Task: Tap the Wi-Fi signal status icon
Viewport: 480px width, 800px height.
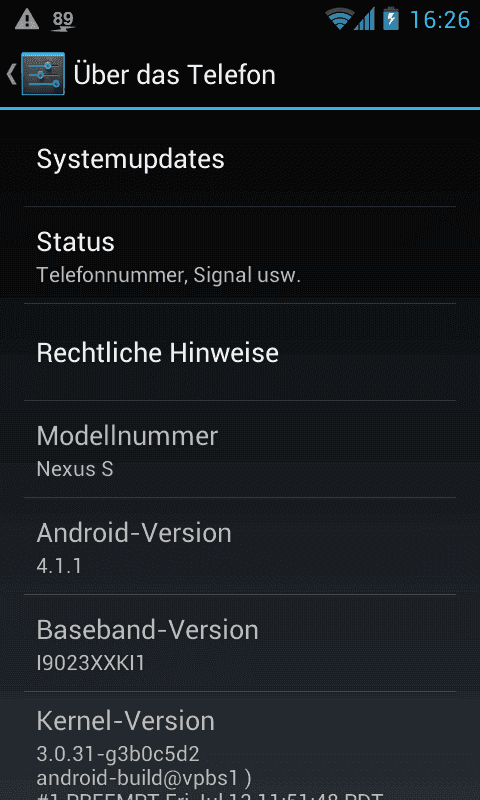Action: pyautogui.click(x=340, y=20)
